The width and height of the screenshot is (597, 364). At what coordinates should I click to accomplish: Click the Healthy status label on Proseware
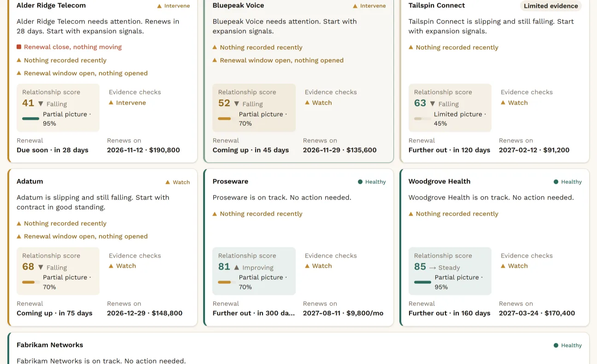point(375,182)
